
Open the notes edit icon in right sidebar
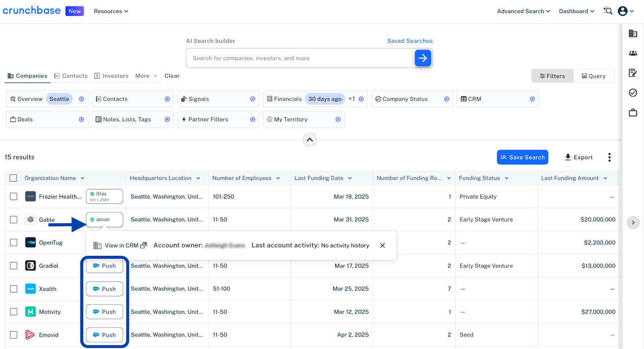tap(633, 73)
